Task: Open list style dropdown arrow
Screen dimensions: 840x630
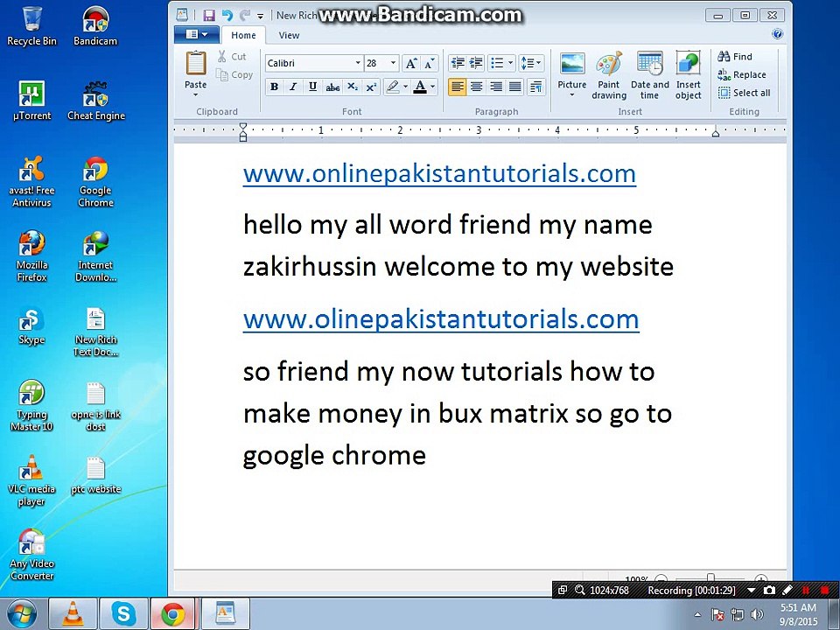Action: tap(510, 63)
